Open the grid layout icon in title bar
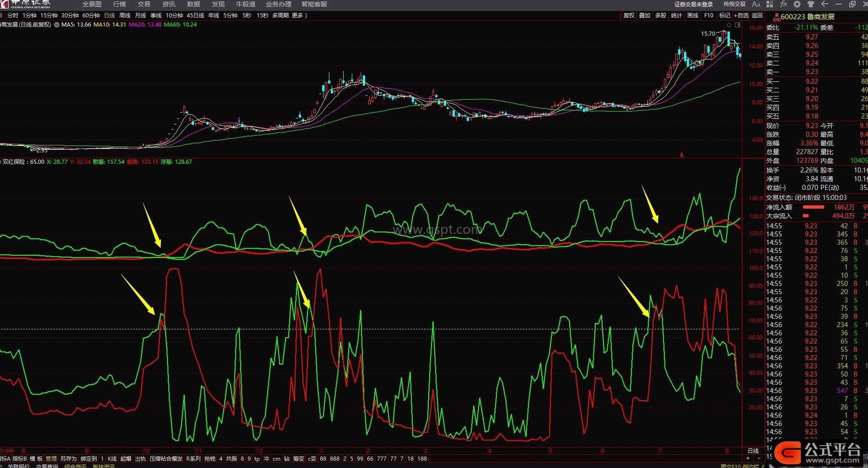This screenshot has height=468, width=868. coord(770,4)
